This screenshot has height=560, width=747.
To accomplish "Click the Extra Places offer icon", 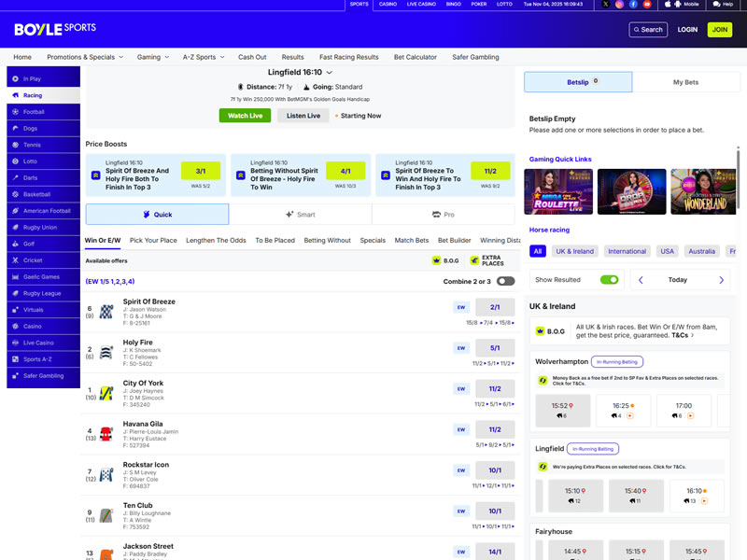I will pos(474,260).
